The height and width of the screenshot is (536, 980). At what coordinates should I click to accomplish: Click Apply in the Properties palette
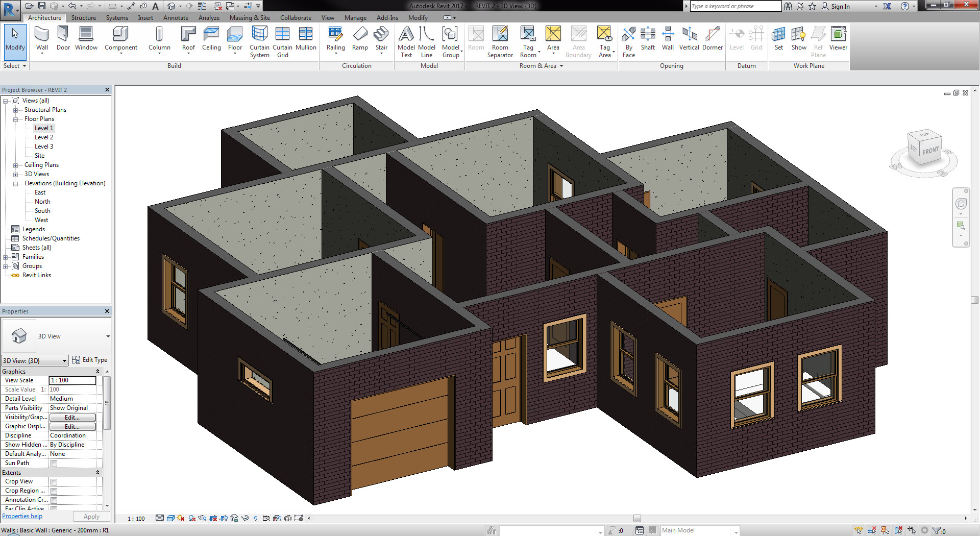[91, 516]
